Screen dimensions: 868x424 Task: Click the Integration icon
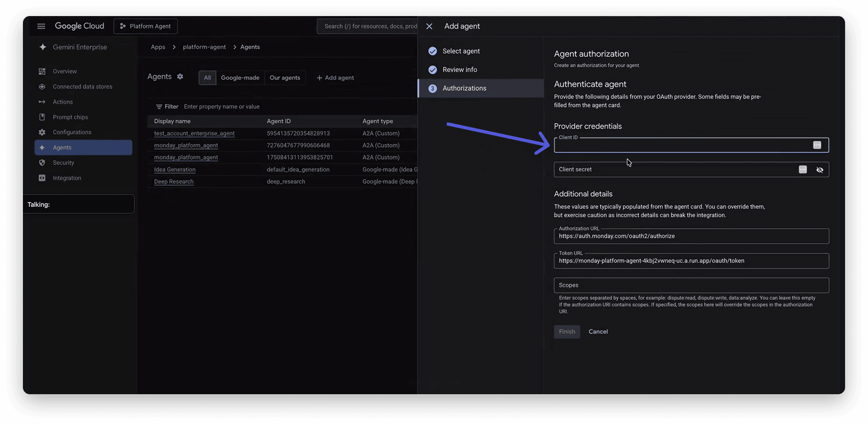pos(42,178)
